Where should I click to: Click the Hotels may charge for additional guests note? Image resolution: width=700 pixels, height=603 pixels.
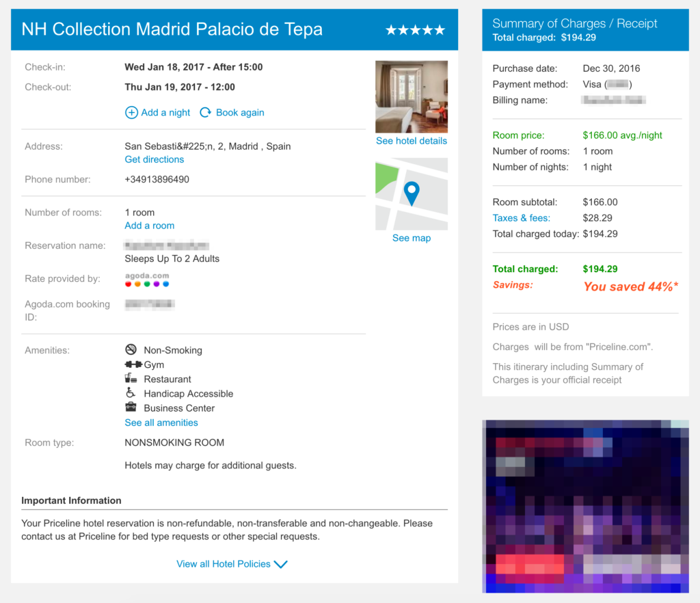pos(211,466)
